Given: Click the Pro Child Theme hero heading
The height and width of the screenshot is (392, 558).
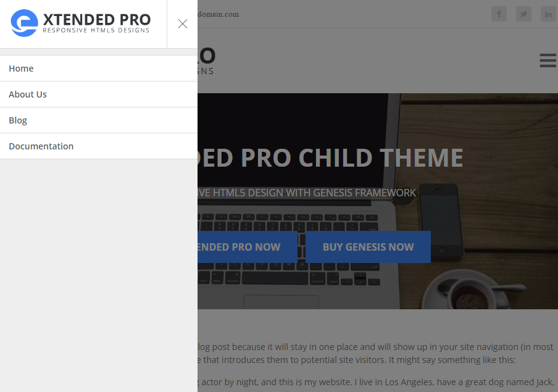Looking at the screenshot, I should point(330,157).
